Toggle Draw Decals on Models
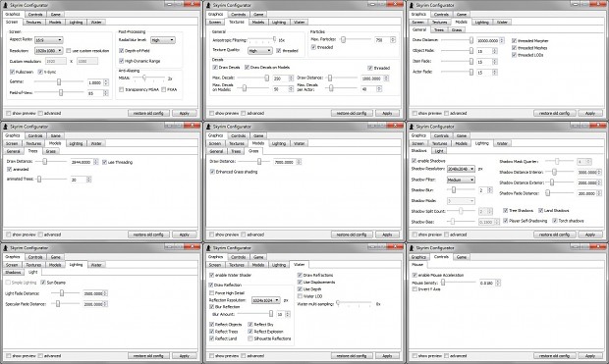The height and width of the screenshot is (364, 609). 247,67
